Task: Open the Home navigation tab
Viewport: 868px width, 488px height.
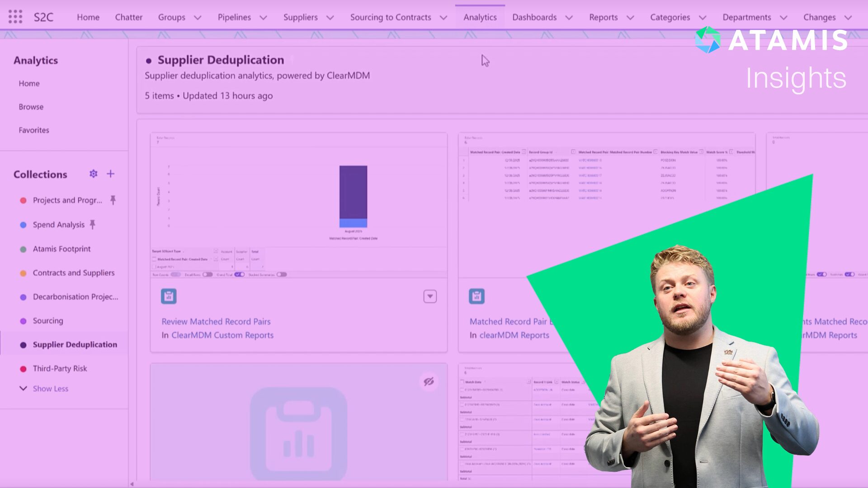Action: coord(88,17)
